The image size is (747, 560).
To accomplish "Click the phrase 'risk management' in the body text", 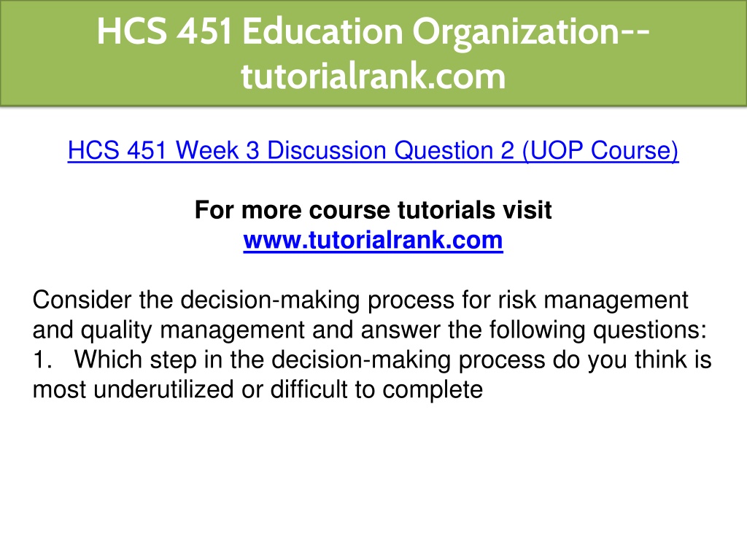I will coord(593,301).
